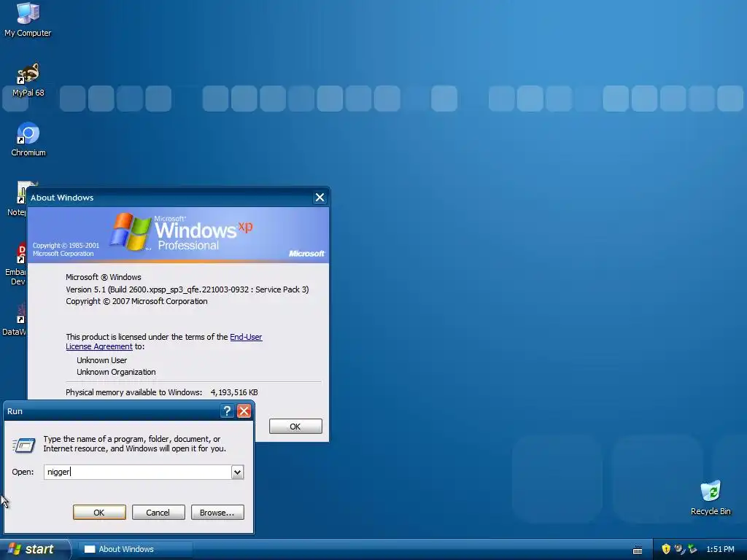Click Browse... in the Run dialog
747x560 pixels.
(217, 513)
